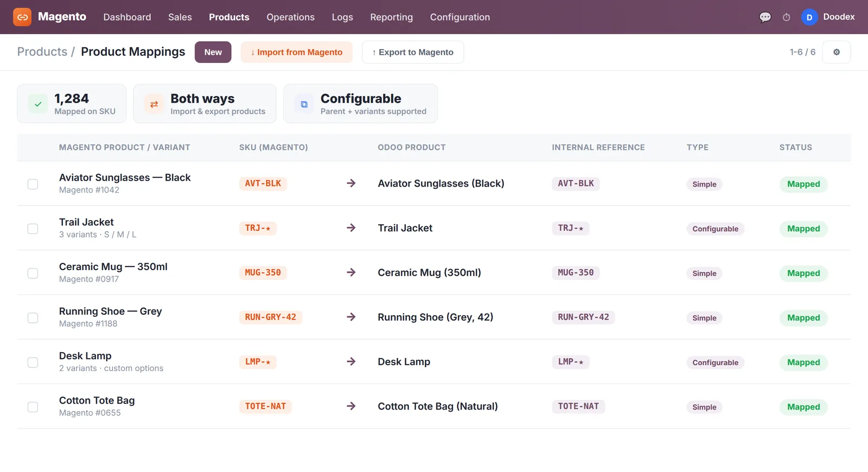Click the arrow in Aviator Sunglasses row

pos(351,183)
